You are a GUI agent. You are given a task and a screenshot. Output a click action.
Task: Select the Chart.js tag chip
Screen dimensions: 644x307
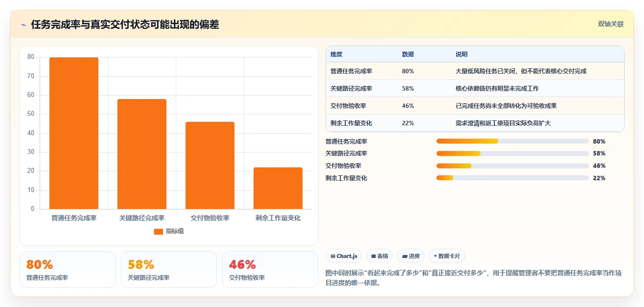tap(344, 256)
